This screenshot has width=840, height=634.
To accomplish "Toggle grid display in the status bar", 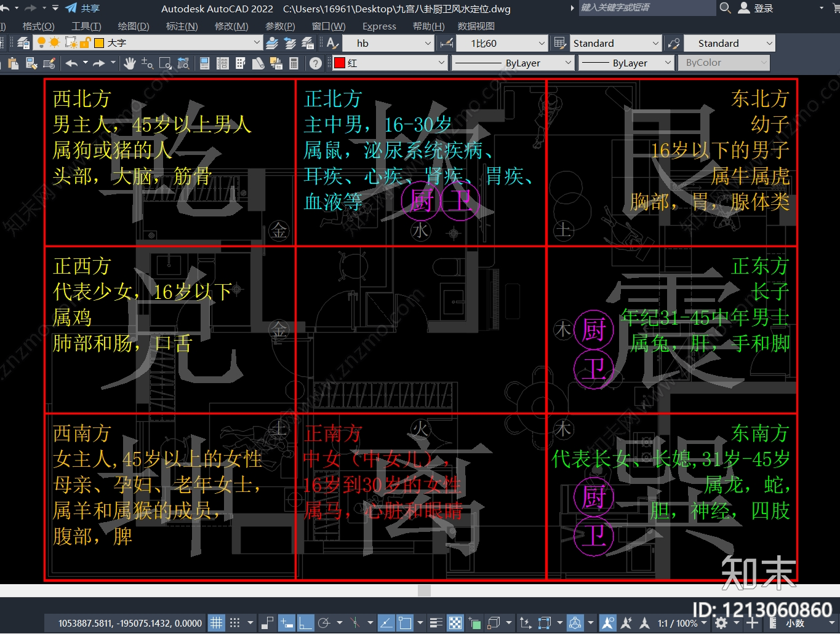I will pyautogui.click(x=217, y=622).
